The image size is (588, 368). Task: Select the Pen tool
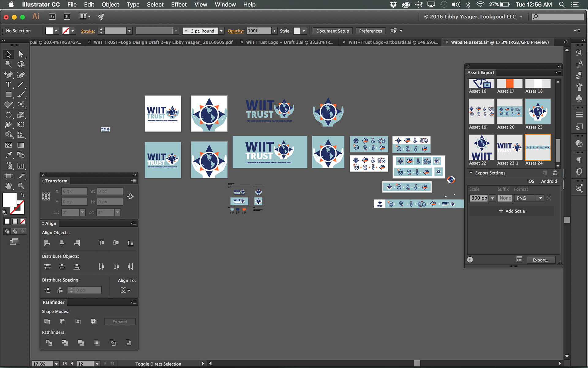tap(8, 75)
